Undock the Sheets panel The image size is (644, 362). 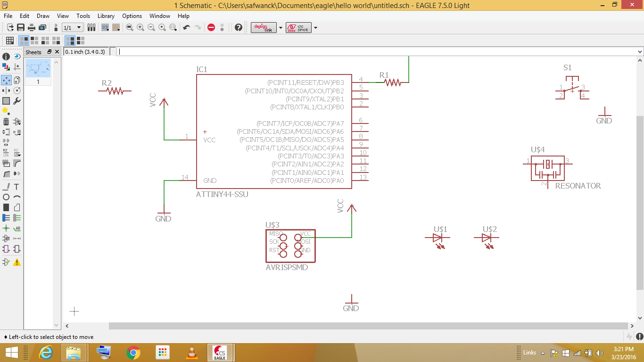tap(50, 52)
